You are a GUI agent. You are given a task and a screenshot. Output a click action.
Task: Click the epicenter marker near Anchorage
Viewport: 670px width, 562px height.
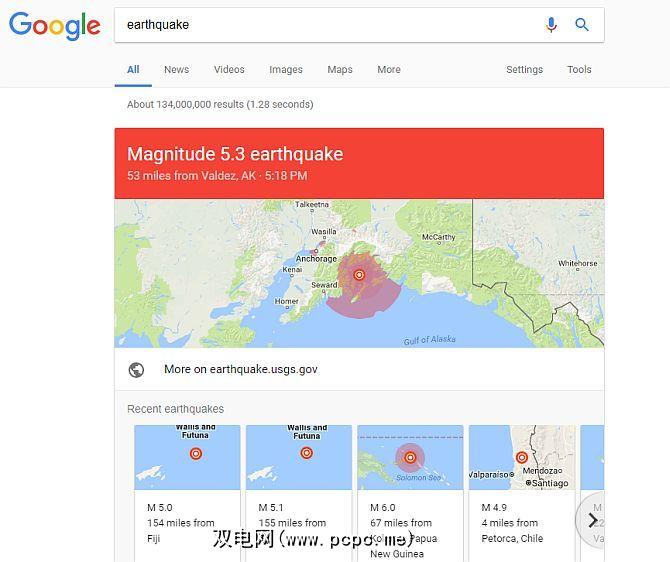tap(359, 275)
